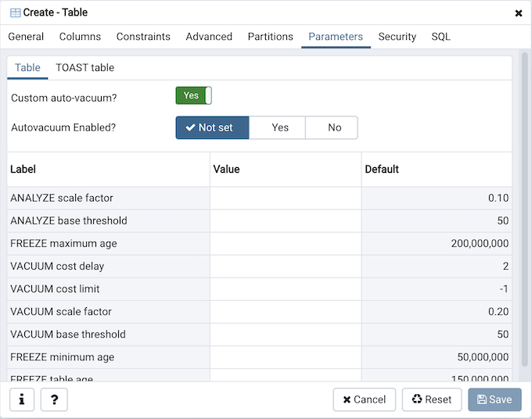This screenshot has width=532, height=419.
Task: Open help with the question mark button
Action: [54, 399]
